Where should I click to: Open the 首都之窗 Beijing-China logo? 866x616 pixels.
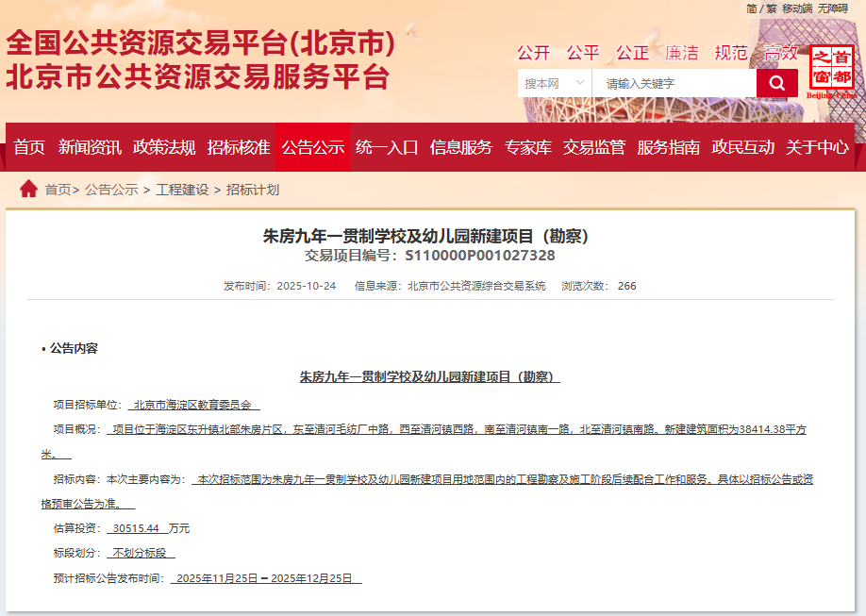(x=831, y=71)
